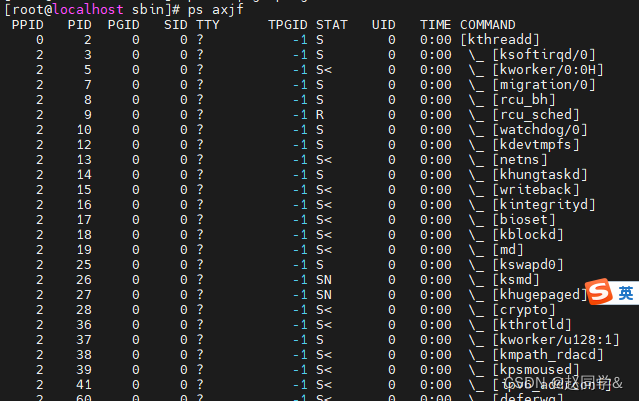This screenshot has width=639, height=401.
Task: Click the Sogou input method S icon
Action: (x=599, y=292)
